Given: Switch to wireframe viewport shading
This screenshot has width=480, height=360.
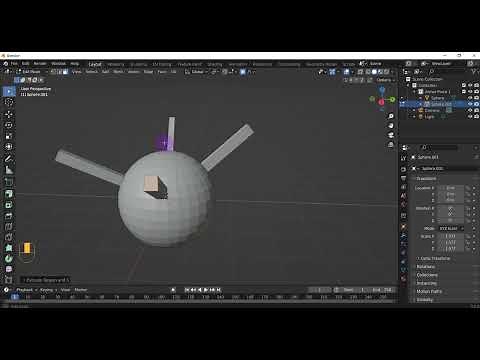Looking at the screenshot, I should (x=368, y=72).
